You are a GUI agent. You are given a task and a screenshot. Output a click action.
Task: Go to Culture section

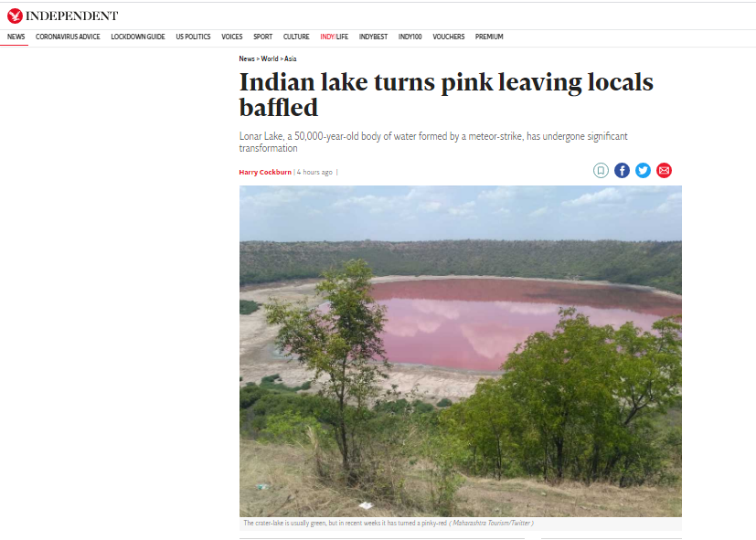pos(296,37)
